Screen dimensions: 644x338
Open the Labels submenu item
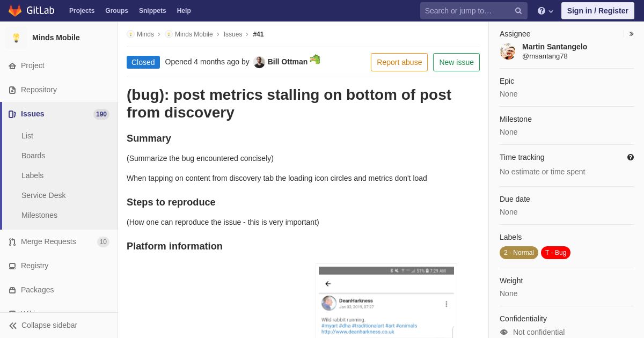(x=32, y=175)
